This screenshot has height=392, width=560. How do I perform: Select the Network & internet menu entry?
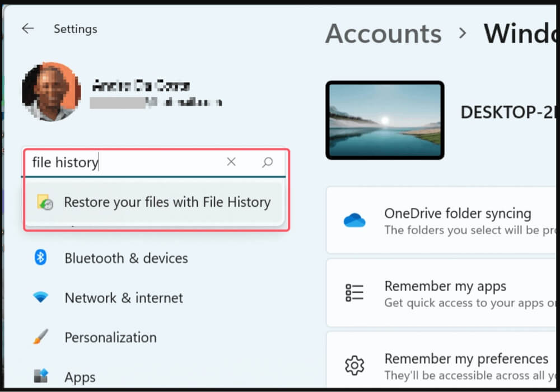pyautogui.click(x=124, y=297)
